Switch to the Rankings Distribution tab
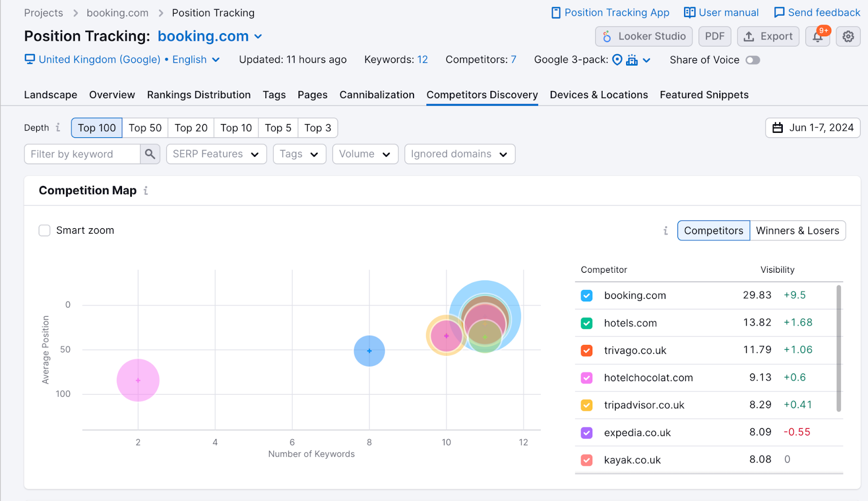868x501 pixels. [199, 95]
